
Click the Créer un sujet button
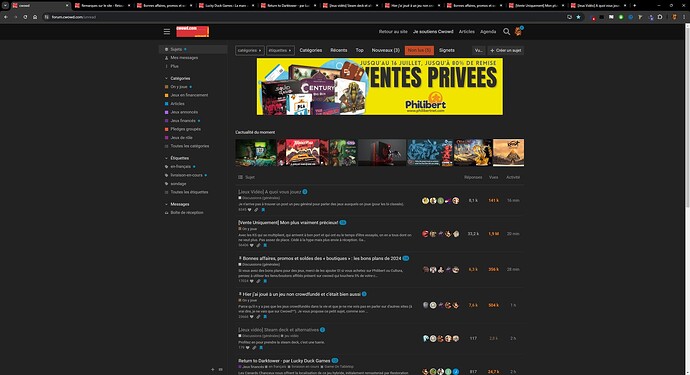click(x=506, y=51)
